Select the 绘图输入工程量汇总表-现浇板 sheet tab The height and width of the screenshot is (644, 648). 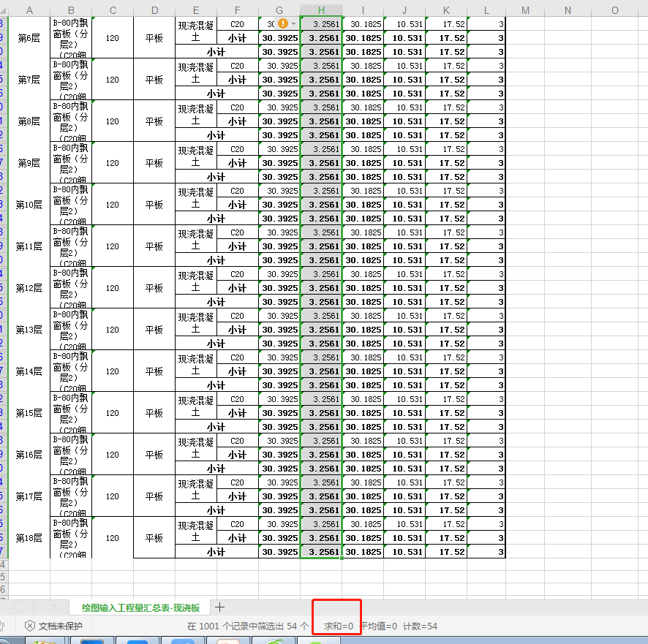tap(140, 607)
